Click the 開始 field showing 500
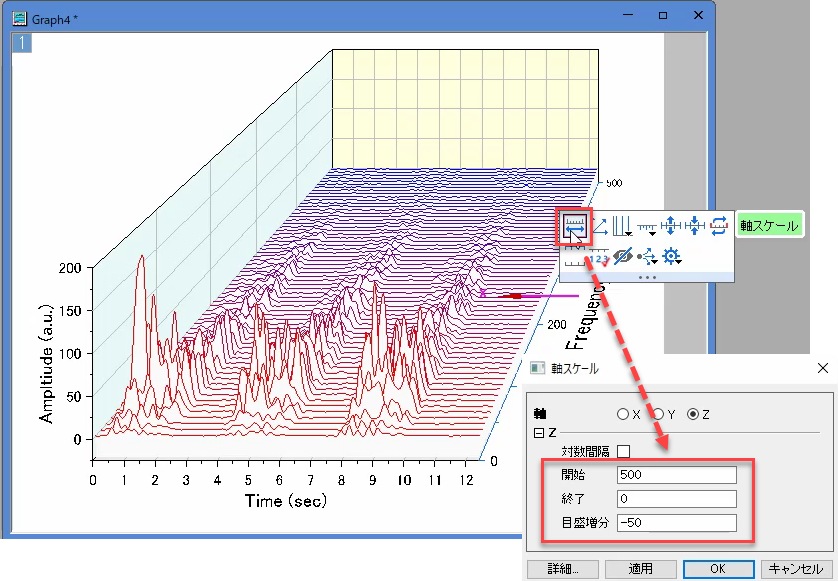The width and height of the screenshot is (838, 581). click(x=677, y=475)
